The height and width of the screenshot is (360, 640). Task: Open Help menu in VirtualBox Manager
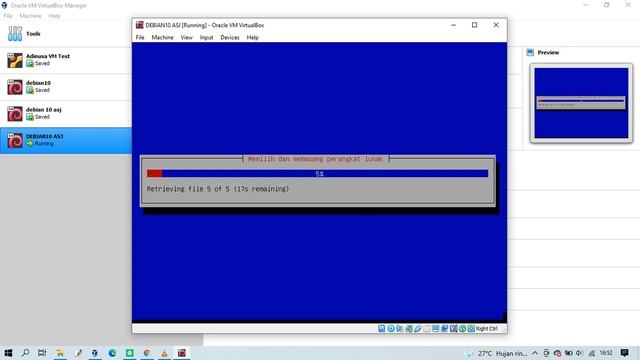[54, 16]
